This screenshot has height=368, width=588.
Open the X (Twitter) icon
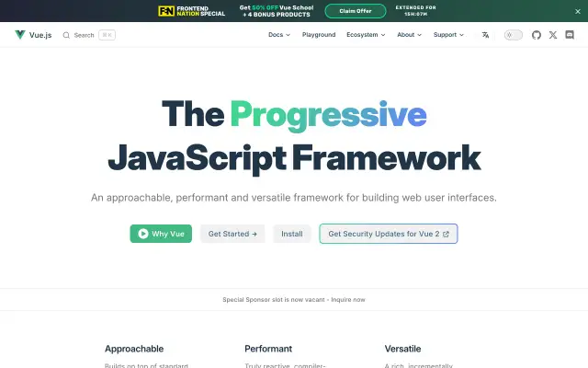coord(553,35)
